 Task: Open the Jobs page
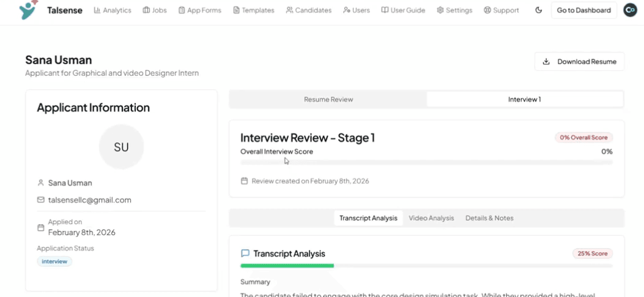coord(155,10)
